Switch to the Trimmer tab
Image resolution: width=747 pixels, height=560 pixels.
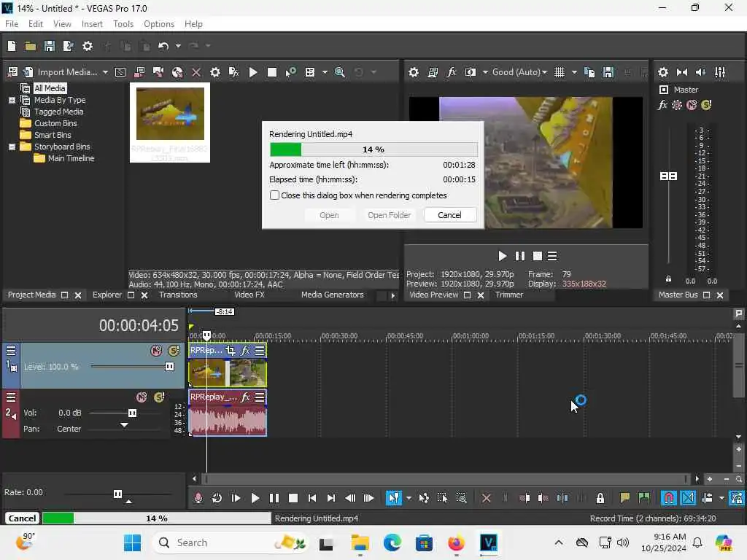pyautogui.click(x=508, y=295)
